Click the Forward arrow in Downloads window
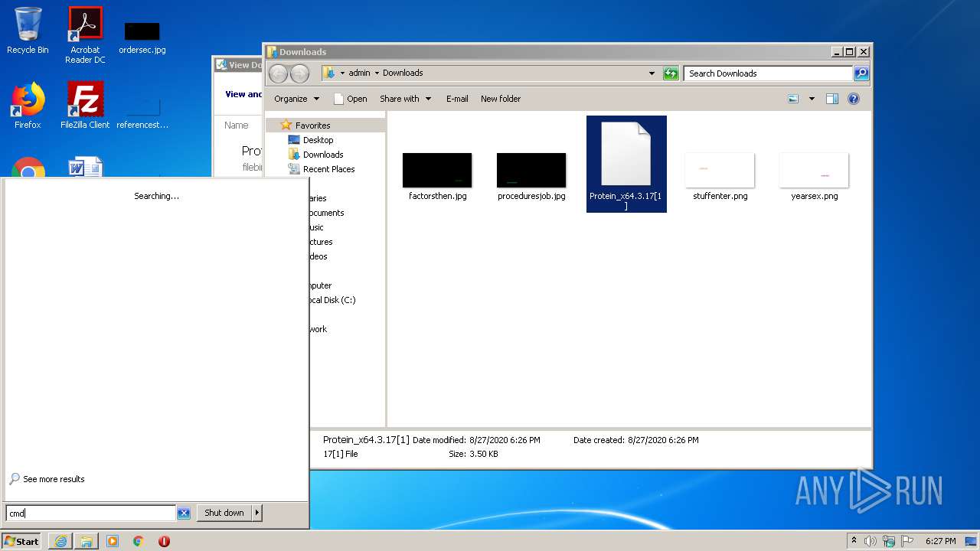 coord(299,73)
